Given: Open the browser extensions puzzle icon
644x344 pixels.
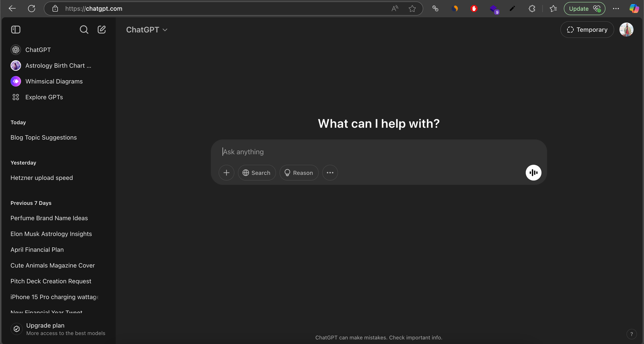Looking at the screenshot, I should click(x=532, y=9).
